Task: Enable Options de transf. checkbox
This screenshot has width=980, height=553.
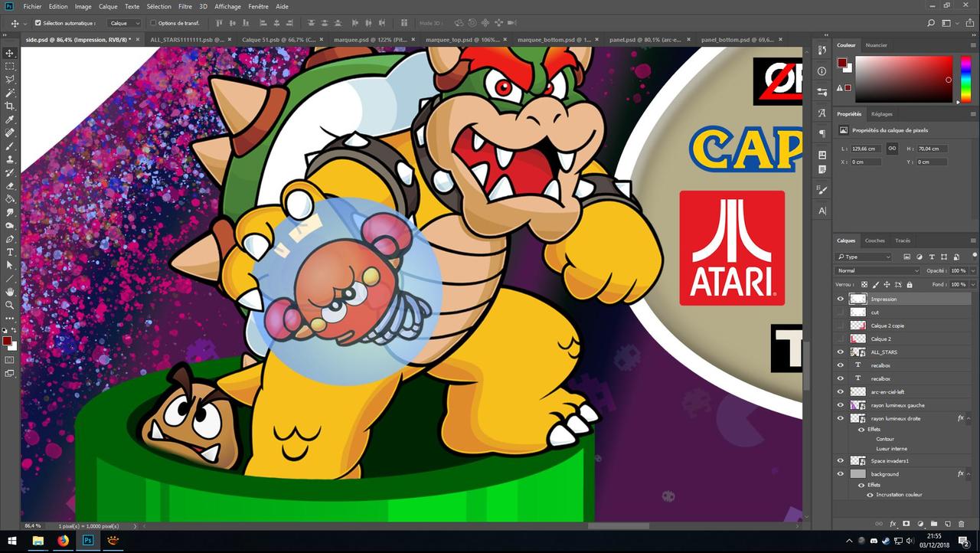Action: 153,23
